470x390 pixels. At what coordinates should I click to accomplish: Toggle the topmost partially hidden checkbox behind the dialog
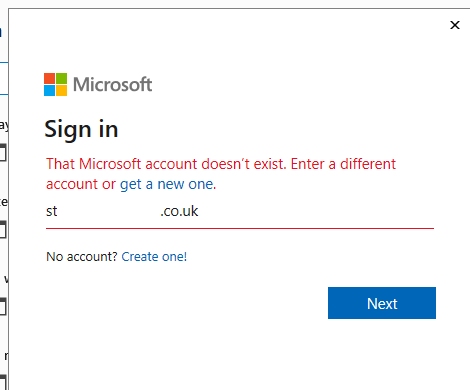coord(3,153)
